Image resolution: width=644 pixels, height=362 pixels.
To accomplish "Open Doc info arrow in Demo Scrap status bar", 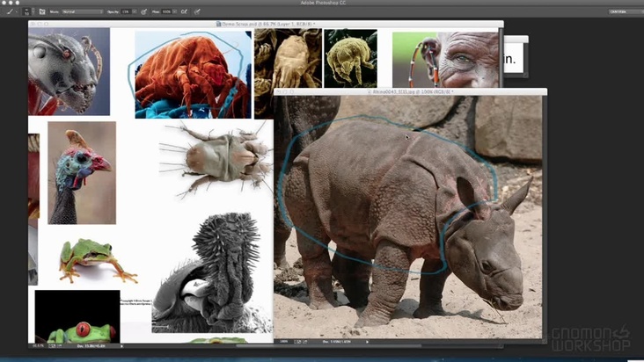I will (x=121, y=346).
